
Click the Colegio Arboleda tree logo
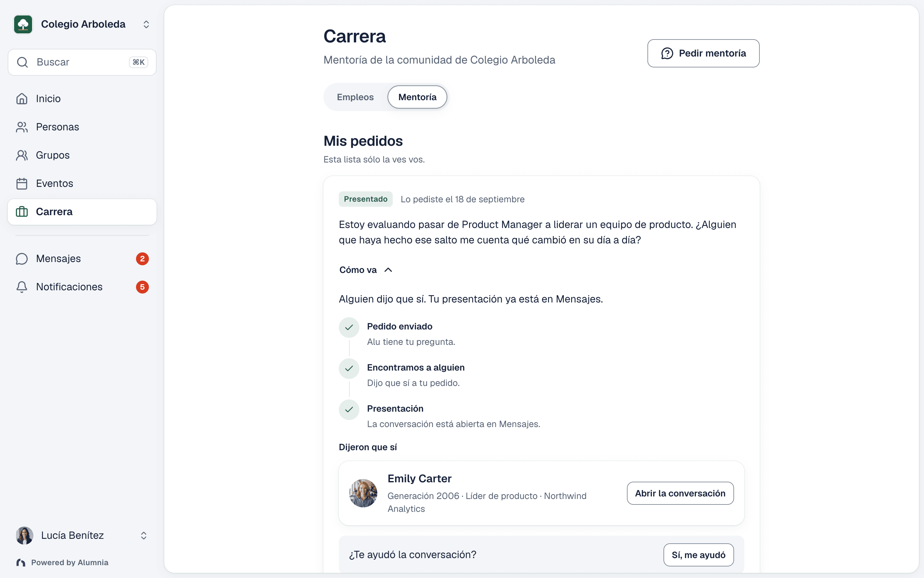point(23,24)
